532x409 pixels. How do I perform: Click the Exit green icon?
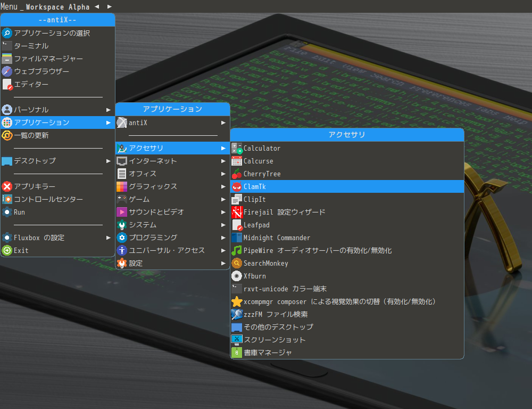point(7,250)
